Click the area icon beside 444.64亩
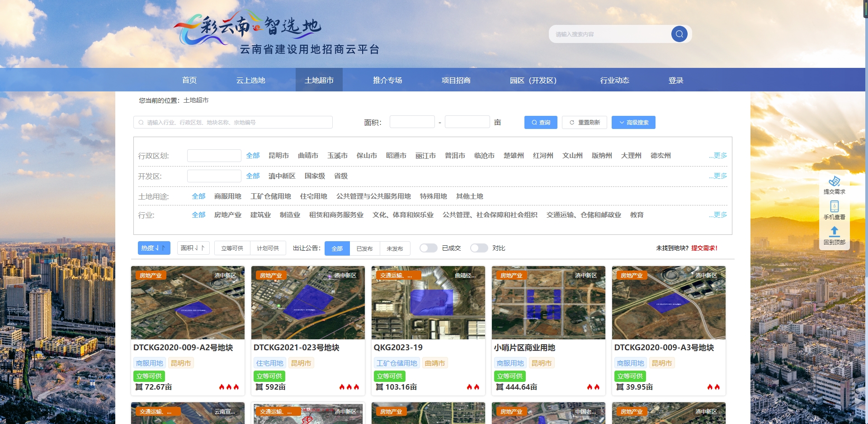 click(x=500, y=387)
